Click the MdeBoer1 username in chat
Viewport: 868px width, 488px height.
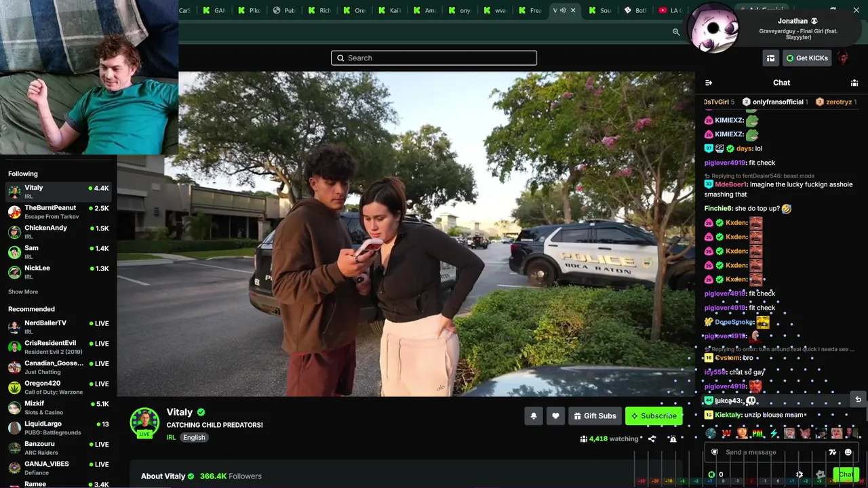730,184
